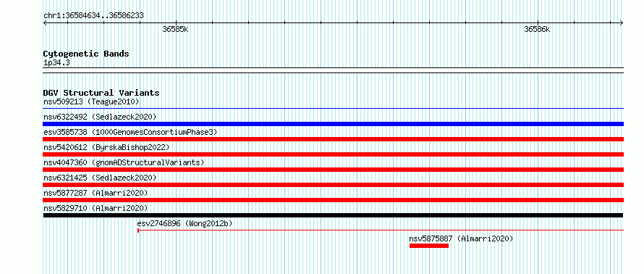The image size is (644, 274).
Task: Click the thick blue nsv6322492 variant bar
Action: pyautogui.click(x=333, y=124)
